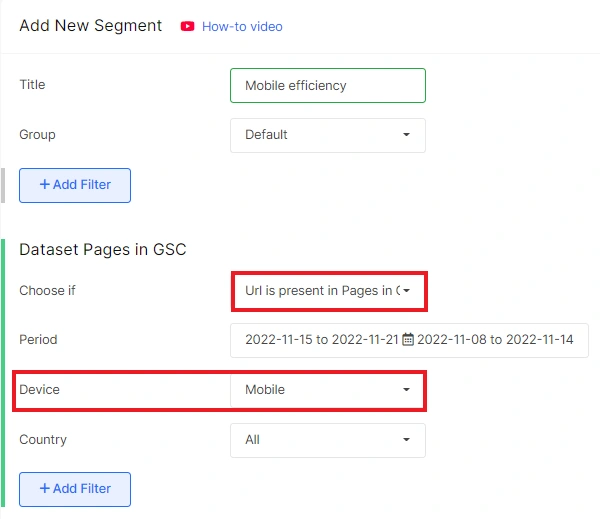
Task: Click the Period date range field
Action: (x=409, y=340)
